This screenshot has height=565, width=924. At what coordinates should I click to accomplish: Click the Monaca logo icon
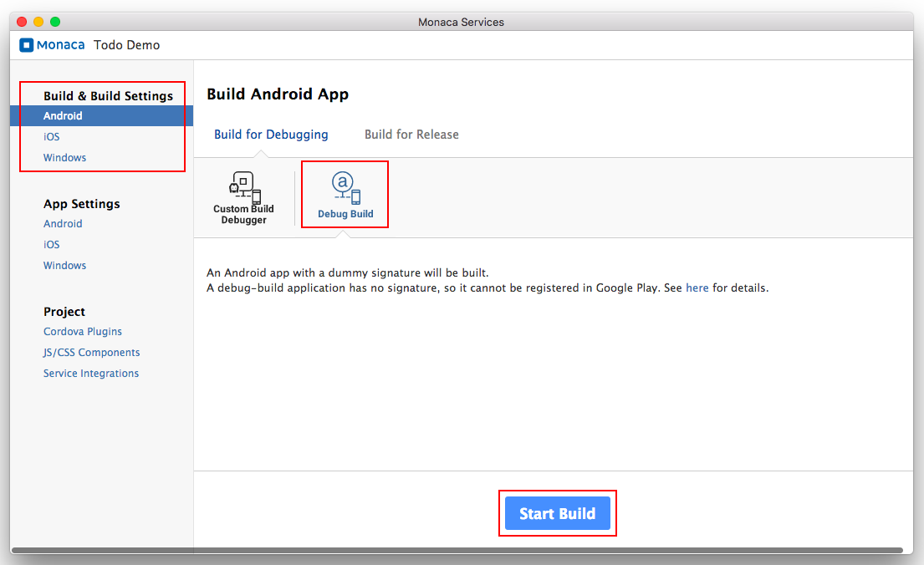27,45
